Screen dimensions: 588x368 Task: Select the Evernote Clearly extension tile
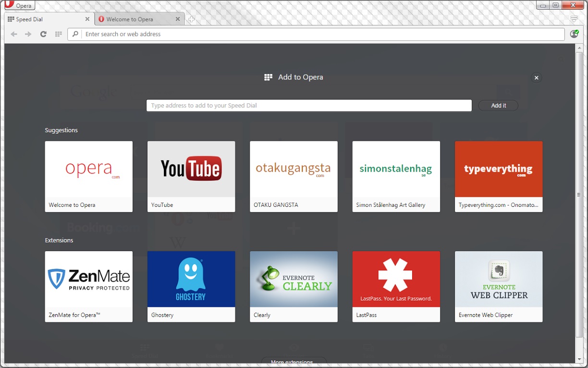[294, 286]
